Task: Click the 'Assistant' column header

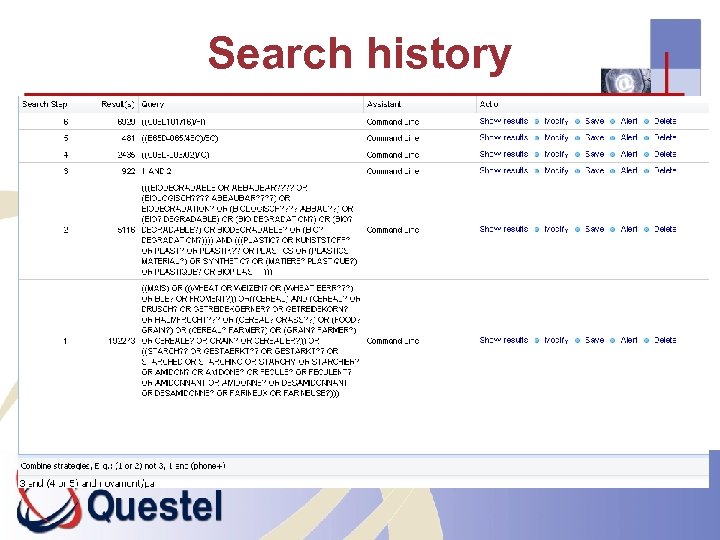Action: tap(383, 104)
